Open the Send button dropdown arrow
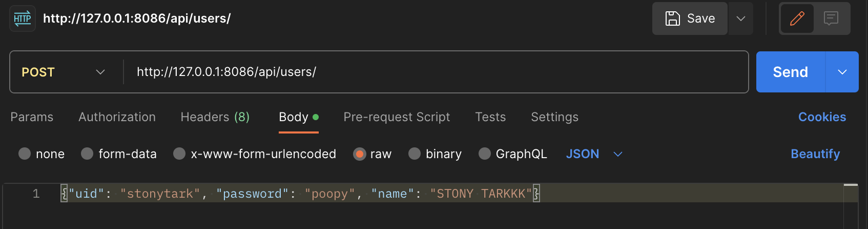 (842, 72)
